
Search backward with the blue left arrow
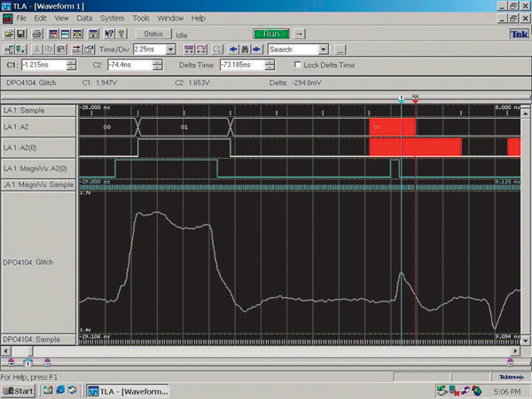click(233, 50)
